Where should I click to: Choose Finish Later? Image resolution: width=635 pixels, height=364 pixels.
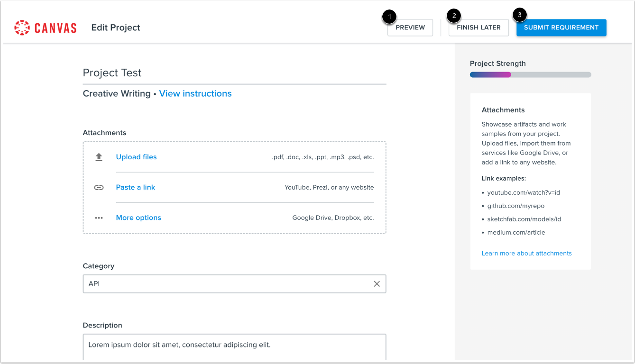(x=479, y=27)
